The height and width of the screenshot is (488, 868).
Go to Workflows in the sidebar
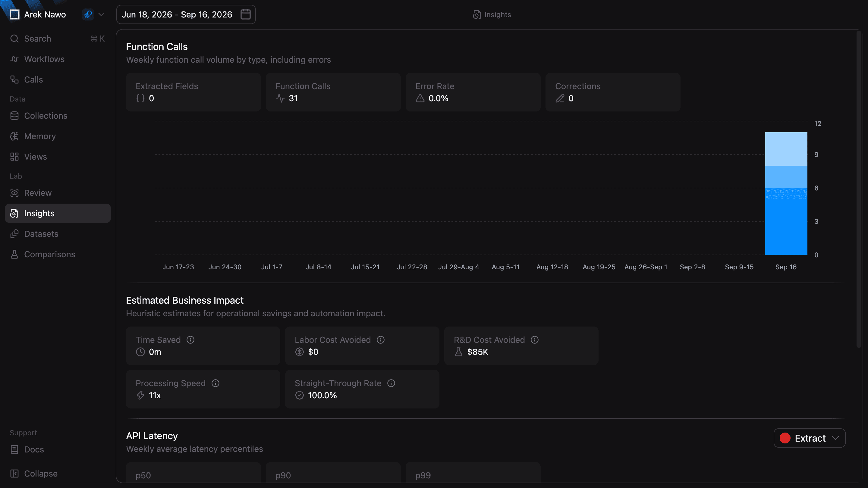pos(58,59)
